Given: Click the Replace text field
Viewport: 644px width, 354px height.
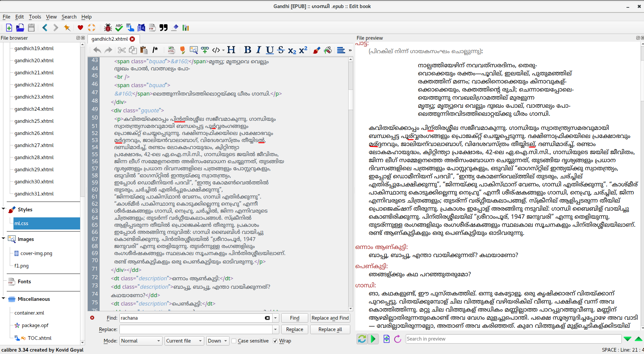Looking at the screenshot, I should [196, 329].
